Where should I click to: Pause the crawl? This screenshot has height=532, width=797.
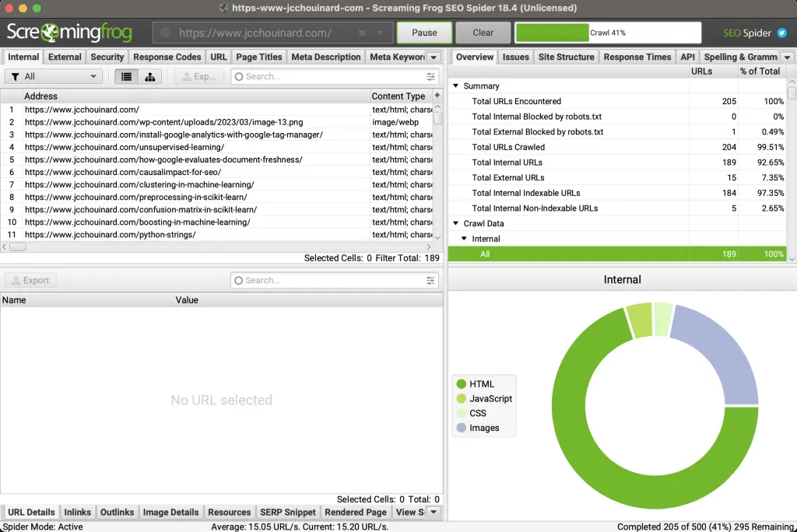(x=424, y=33)
